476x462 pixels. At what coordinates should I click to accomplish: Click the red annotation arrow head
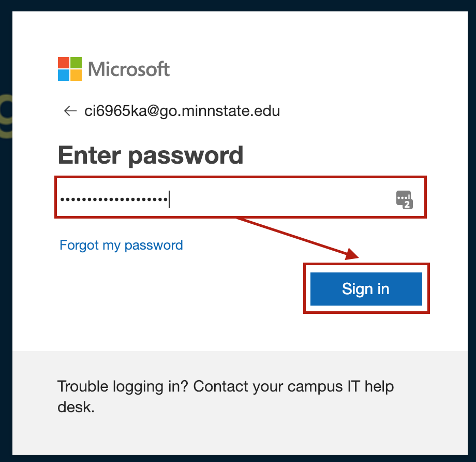coord(353,254)
